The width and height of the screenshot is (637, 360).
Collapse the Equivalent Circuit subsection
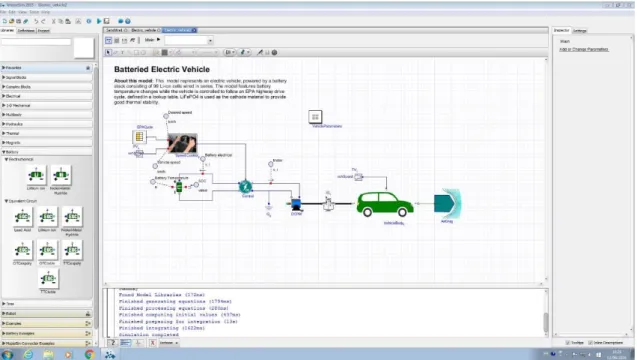(21, 201)
